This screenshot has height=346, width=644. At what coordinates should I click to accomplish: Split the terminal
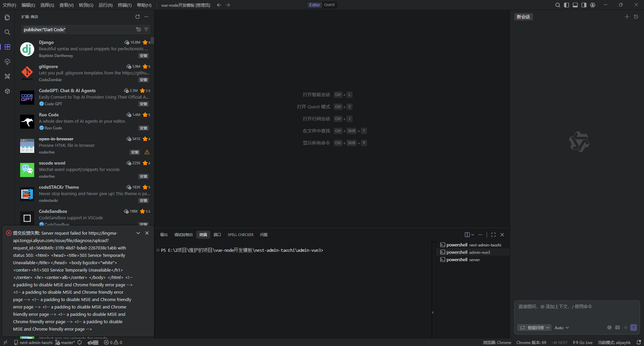click(467, 235)
